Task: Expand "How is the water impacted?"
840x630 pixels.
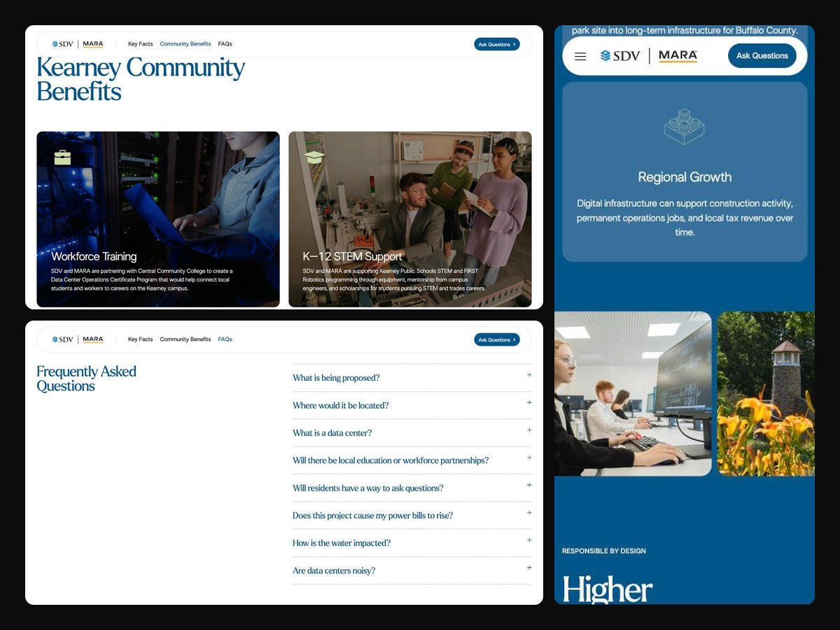Action: coord(412,543)
